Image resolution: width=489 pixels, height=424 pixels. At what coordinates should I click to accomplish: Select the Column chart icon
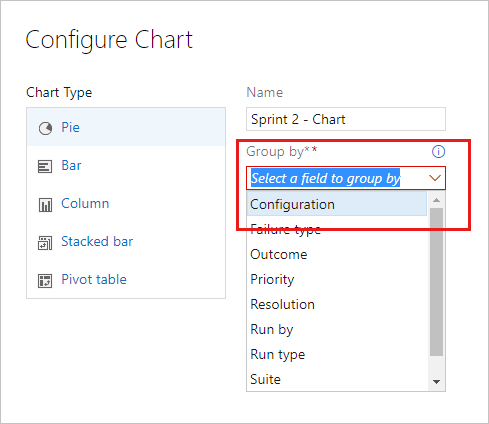tap(45, 205)
